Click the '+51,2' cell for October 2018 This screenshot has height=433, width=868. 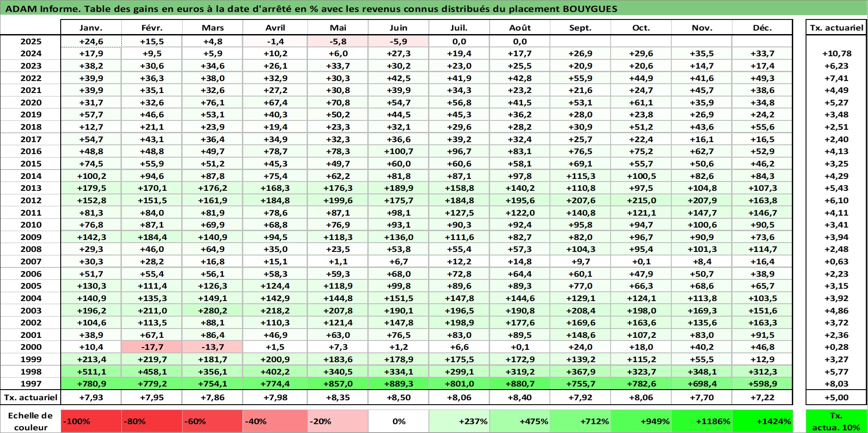642,127
